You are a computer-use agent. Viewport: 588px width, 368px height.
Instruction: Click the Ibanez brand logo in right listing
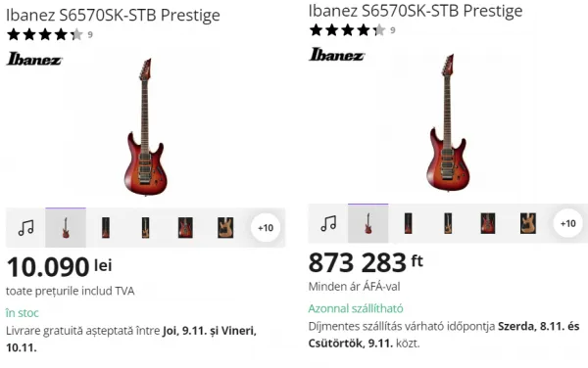click(x=336, y=55)
